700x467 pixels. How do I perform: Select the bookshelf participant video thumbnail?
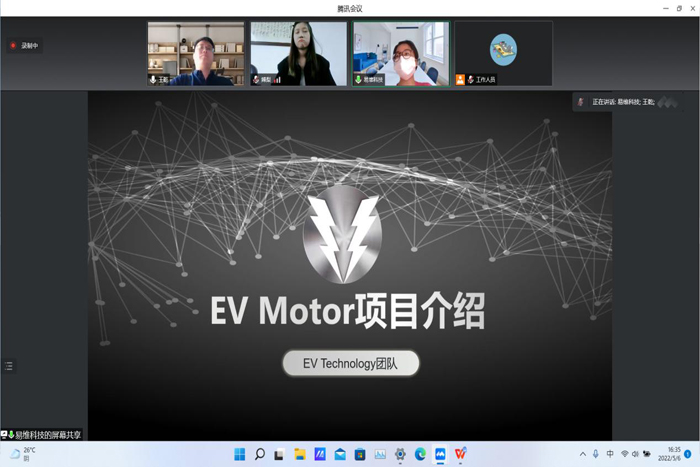196,54
